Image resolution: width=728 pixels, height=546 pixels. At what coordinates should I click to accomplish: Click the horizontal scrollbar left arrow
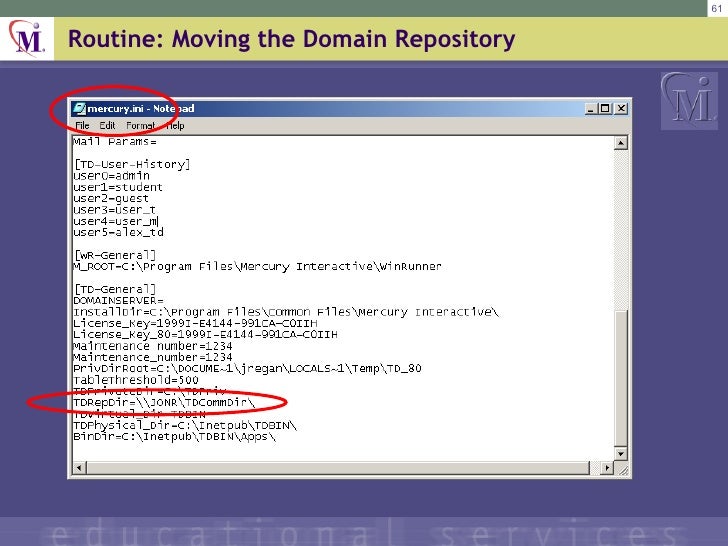79,468
